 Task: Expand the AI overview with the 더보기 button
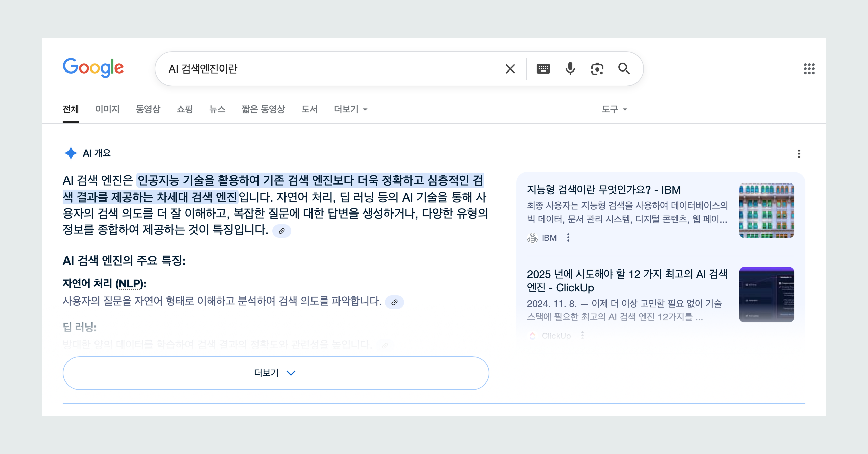[x=276, y=373]
